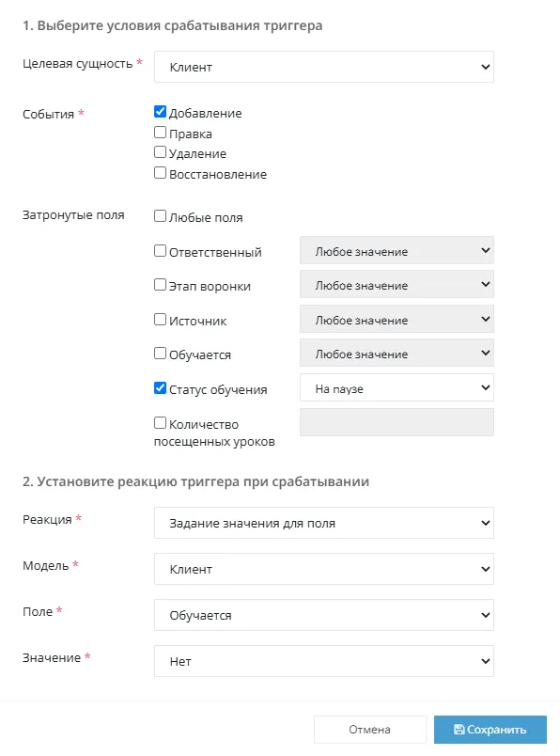The width and height of the screenshot is (560, 756).
Task: Uncheck the Добавление event checkbox
Action: tap(160, 112)
